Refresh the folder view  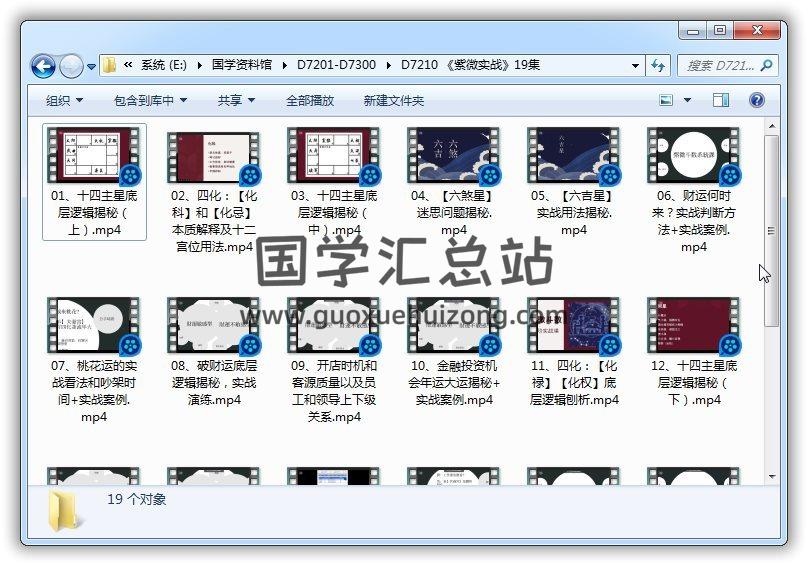[658, 65]
